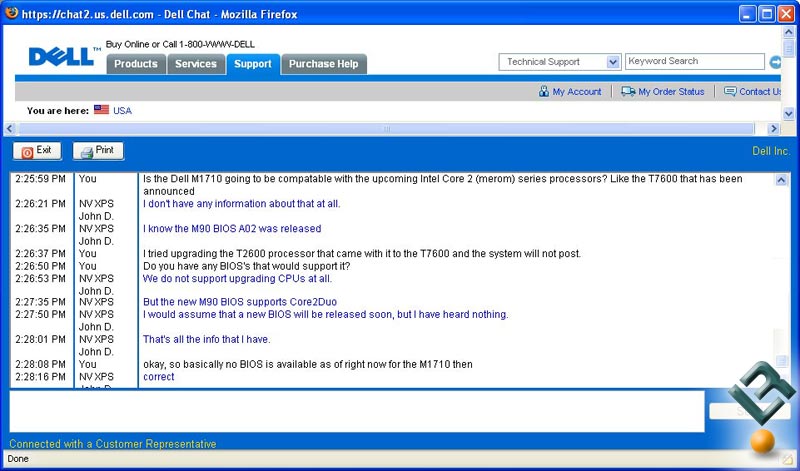
Task: Click the 2:27:35 PM timestamp
Action: pyautogui.click(x=40, y=302)
